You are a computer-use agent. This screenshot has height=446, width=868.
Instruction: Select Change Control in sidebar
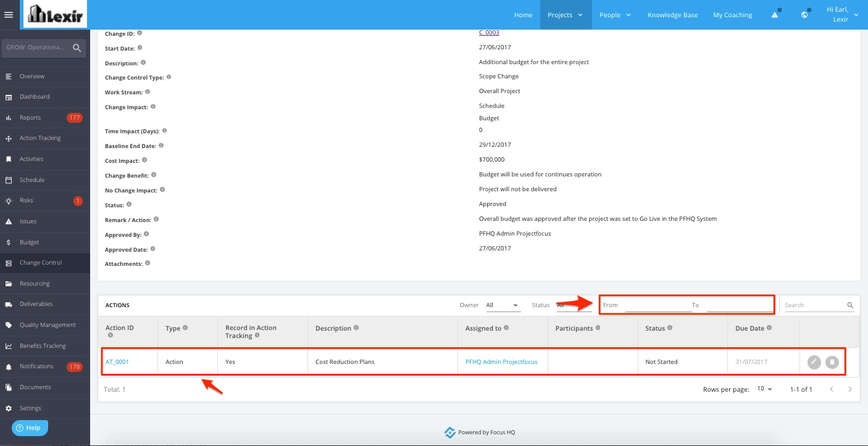(x=45, y=263)
